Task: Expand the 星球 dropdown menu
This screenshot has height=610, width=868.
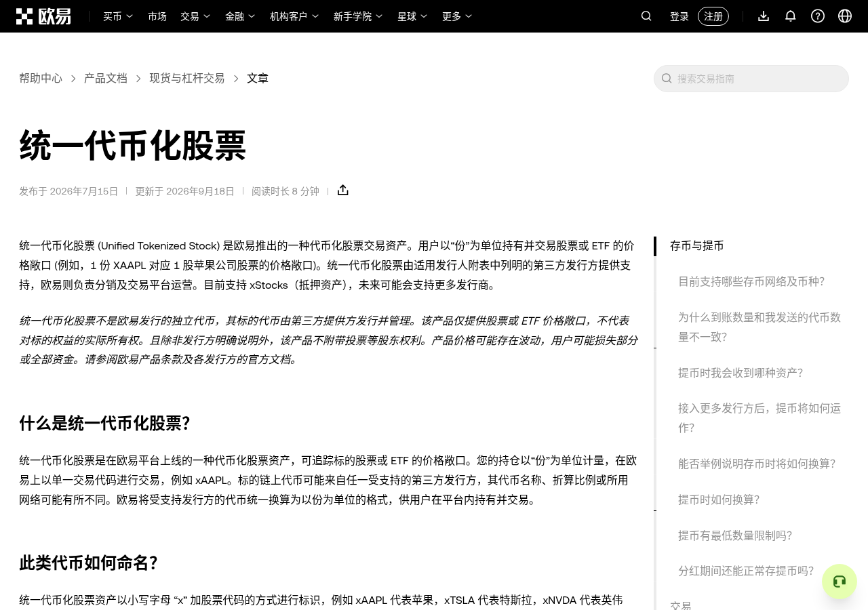Action: coord(412,16)
